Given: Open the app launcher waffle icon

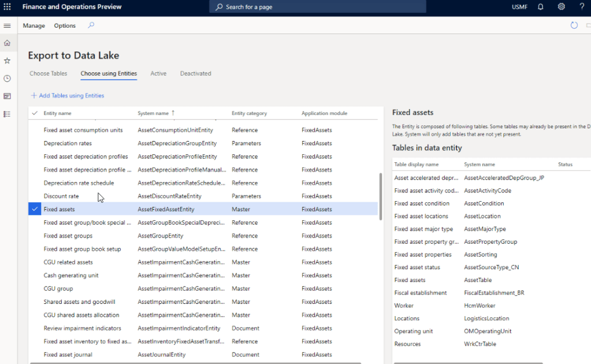Looking at the screenshot, I should (8, 7).
